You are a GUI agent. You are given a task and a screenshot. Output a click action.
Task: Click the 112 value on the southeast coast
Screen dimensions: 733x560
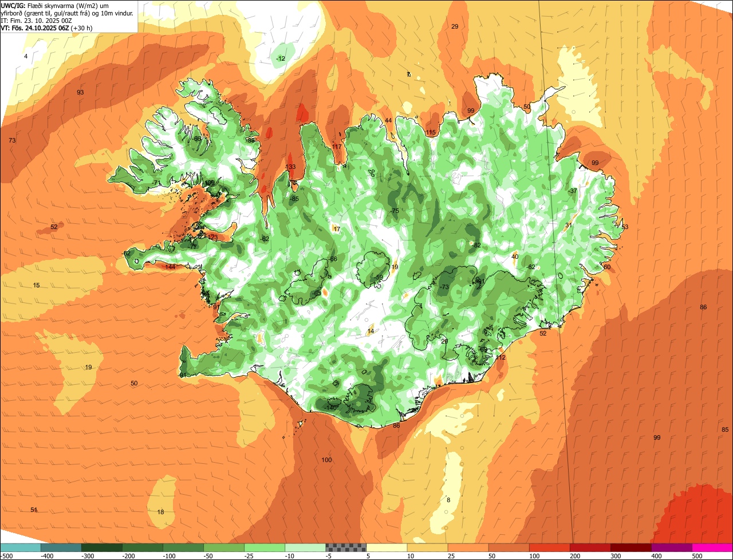501,357
